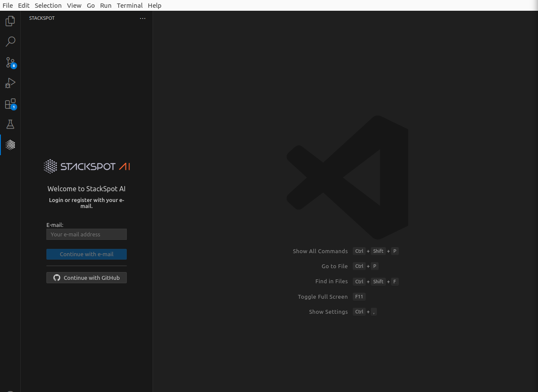Screen dimensions: 538x392
Task: Open the View menu
Action: coord(74,6)
